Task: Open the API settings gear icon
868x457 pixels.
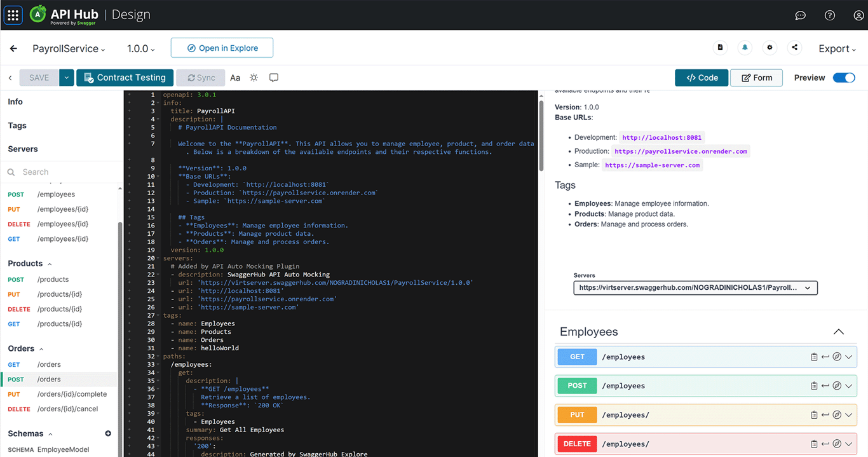Action: point(770,48)
